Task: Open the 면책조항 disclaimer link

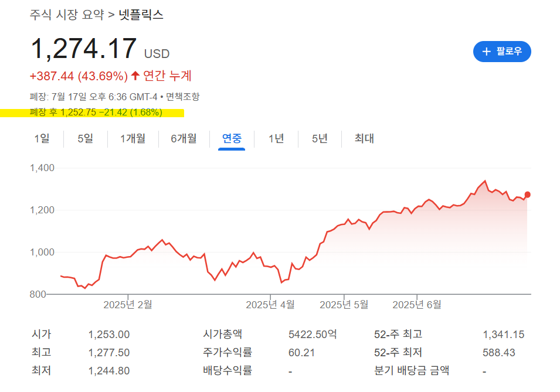Action: pyautogui.click(x=183, y=97)
